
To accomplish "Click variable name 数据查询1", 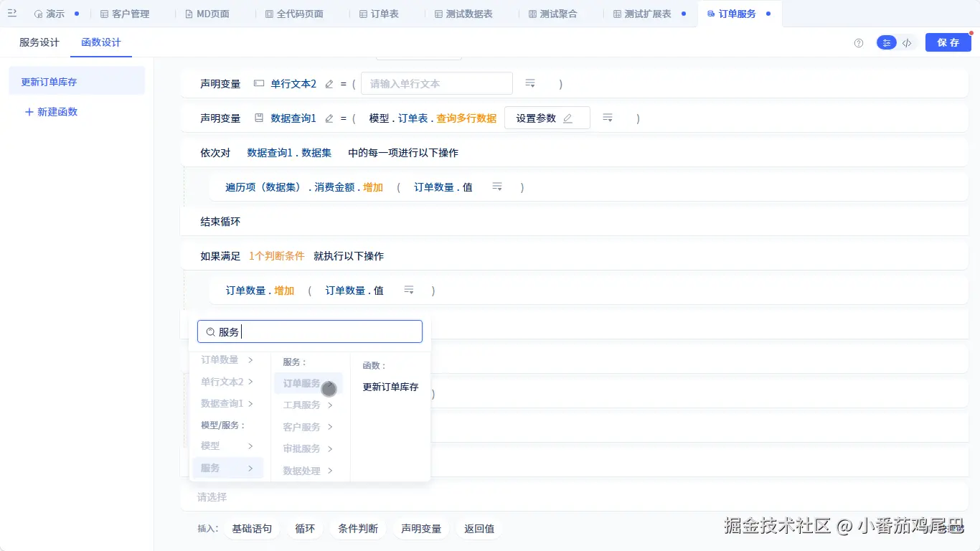I will [x=293, y=118].
